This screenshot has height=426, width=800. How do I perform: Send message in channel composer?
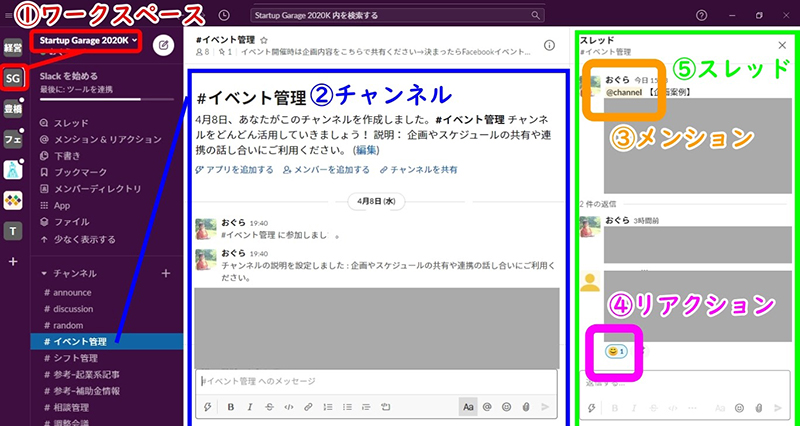coord(545,407)
